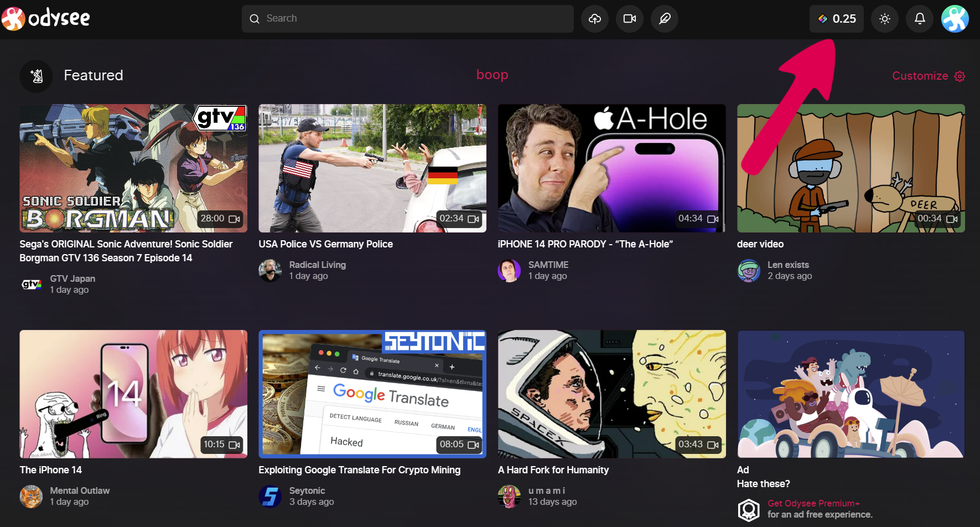Click the Customize gear icon
Screen dimensions: 980x527
point(960,76)
